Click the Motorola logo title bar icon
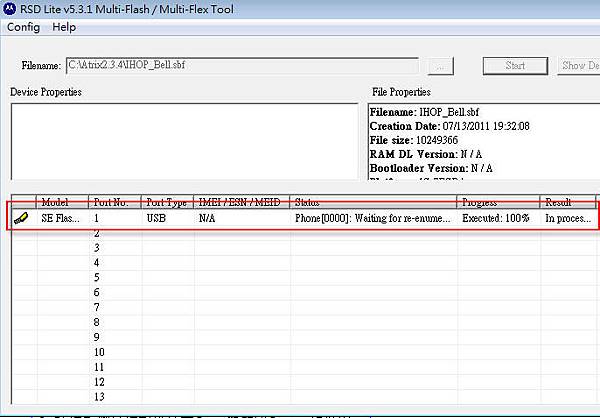The image size is (600, 418). click(x=9, y=9)
